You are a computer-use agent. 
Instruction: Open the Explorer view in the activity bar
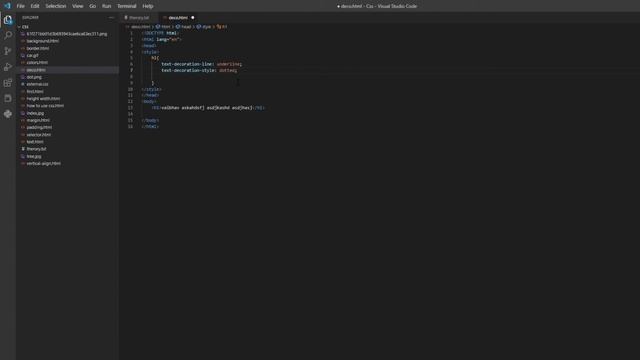(8, 20)
